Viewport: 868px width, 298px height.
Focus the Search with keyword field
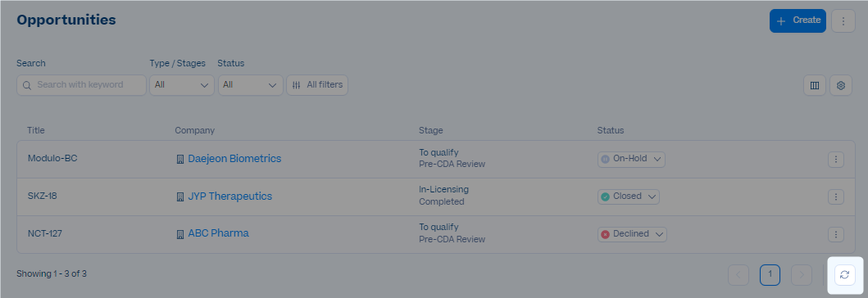81,85
